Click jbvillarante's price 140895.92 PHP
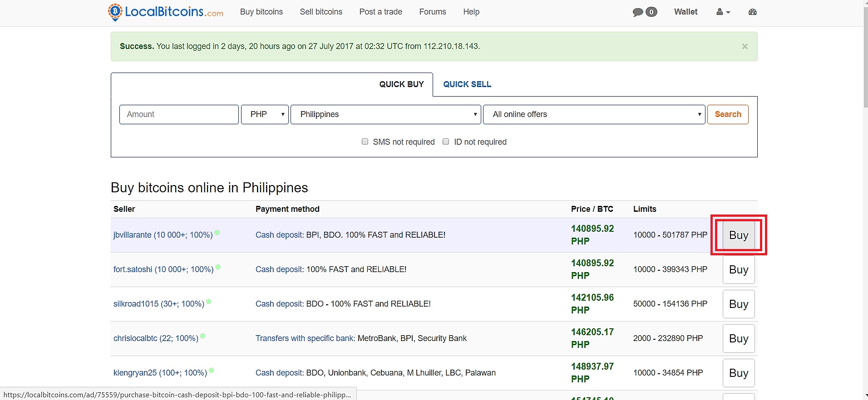This screenshot has width=868, height=400. tap(592, 235)
